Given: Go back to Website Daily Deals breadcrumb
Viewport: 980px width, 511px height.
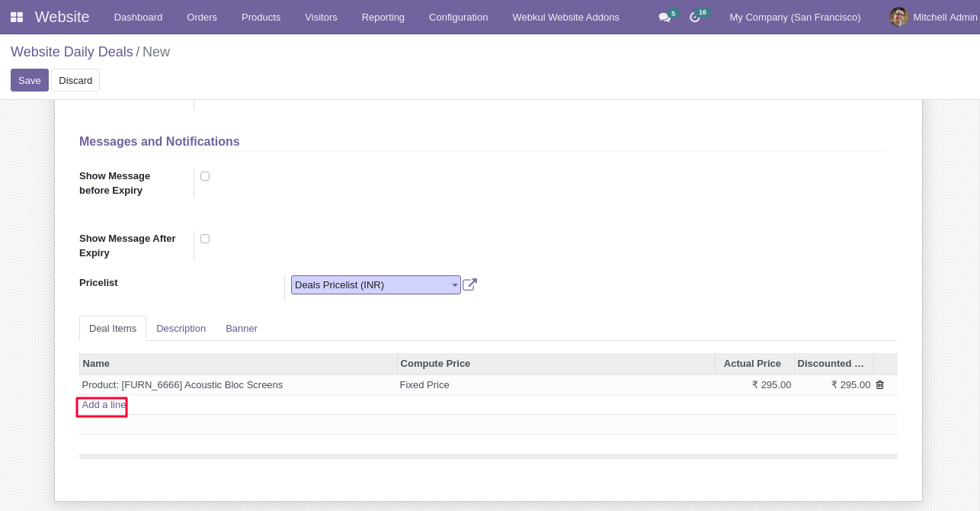Looking at the screenshot, I should coord(72,52).
